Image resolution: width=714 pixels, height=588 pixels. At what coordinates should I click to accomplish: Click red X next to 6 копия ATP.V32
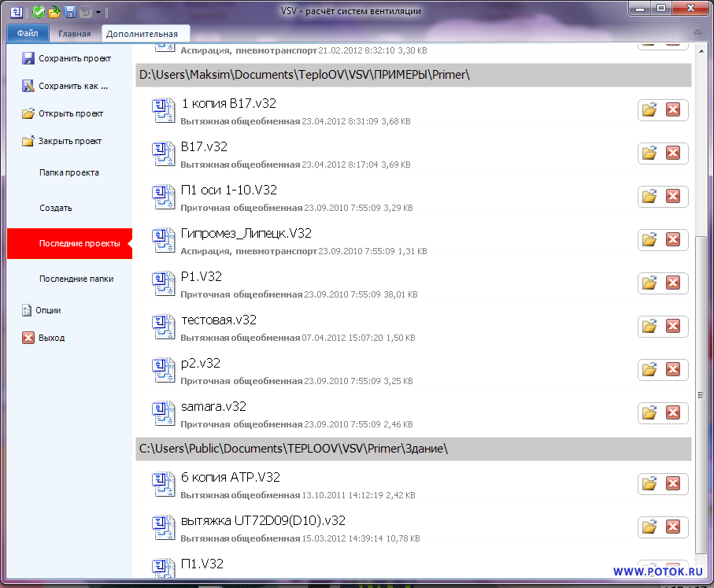[x=673, y=483]
